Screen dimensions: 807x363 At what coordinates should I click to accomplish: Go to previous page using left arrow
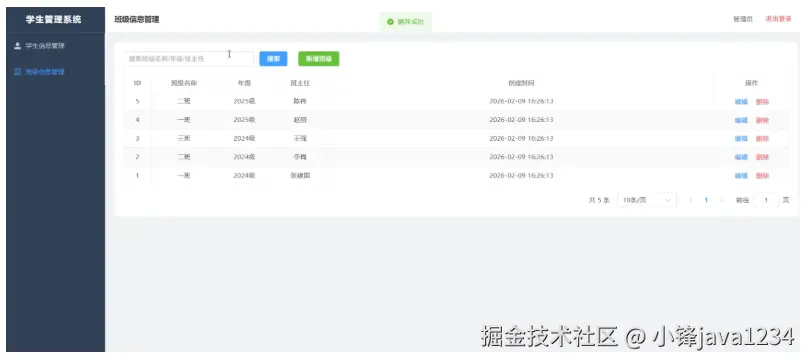pos(691,200)
